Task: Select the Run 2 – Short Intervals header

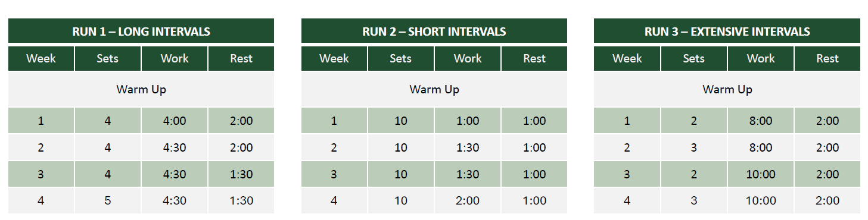Action: click(x=434, y=32)
